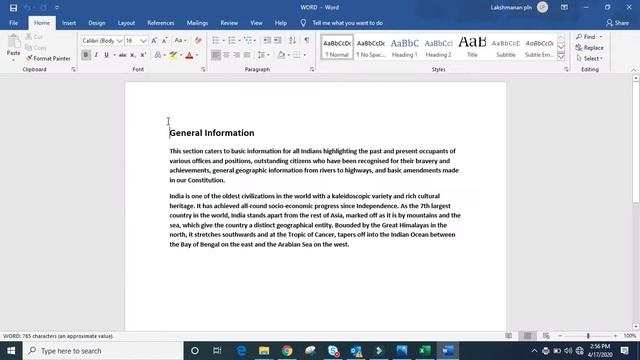
Task: Switch to the Design tab
Action: point(97,23)
